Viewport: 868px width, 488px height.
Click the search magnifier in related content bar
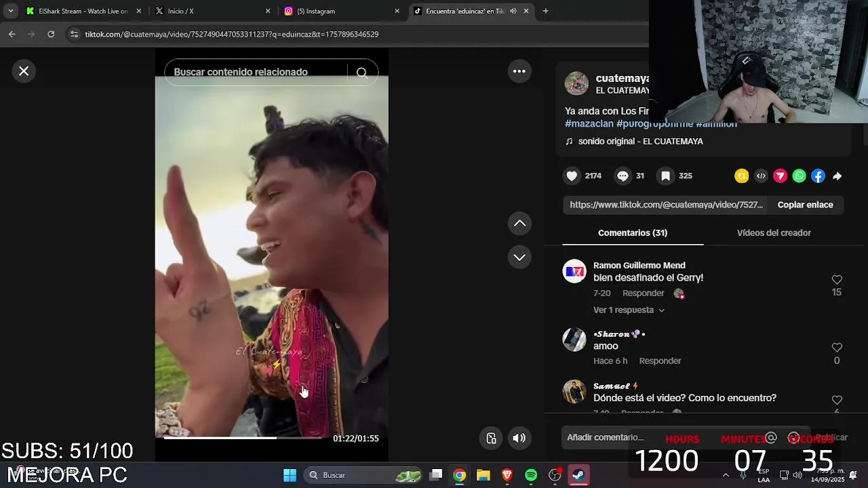pyautogui.click(x=362, y=73)
